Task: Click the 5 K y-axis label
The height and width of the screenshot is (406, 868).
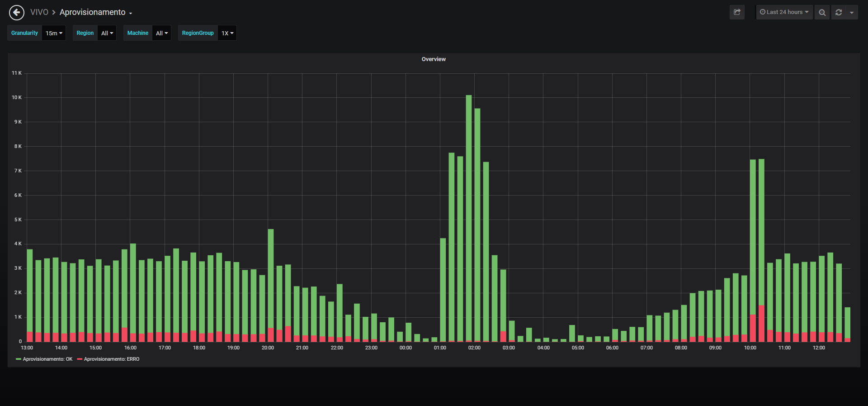Action: point(18,220)
